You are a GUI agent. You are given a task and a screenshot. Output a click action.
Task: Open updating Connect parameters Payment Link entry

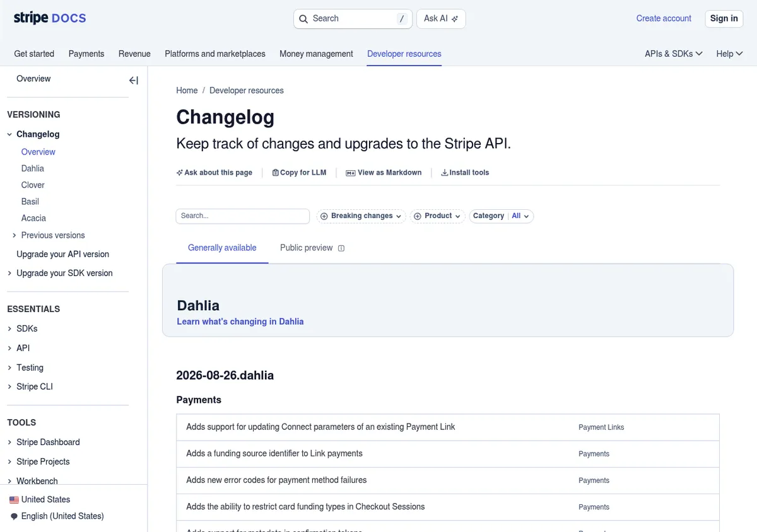(448, 427)
